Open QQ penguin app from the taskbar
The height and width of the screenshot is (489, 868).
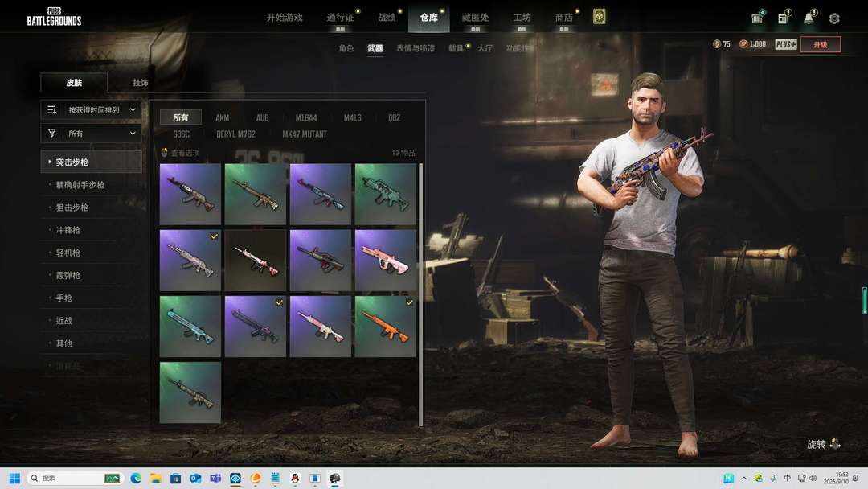295,478
